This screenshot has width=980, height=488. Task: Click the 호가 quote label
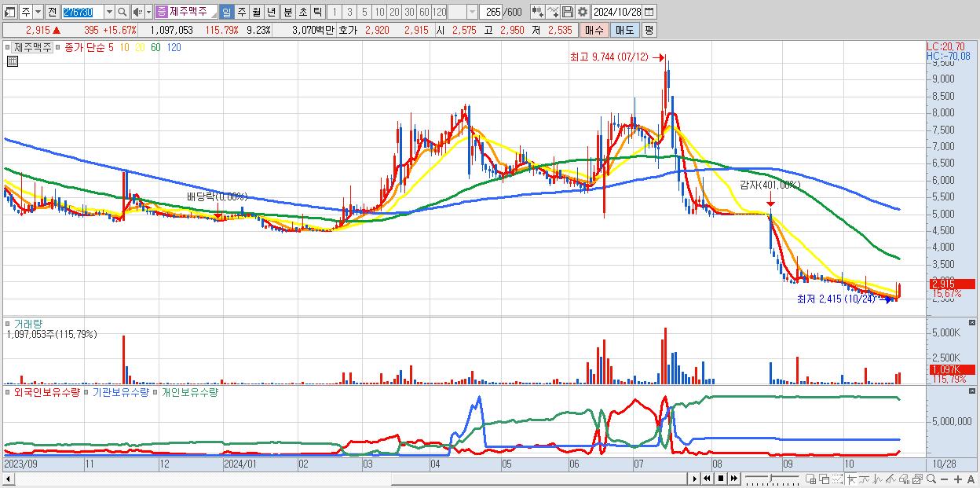coord(349,30)
